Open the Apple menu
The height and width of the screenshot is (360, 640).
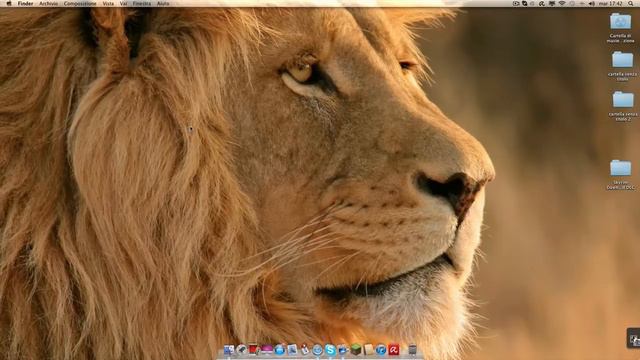(x=9, y=3)
